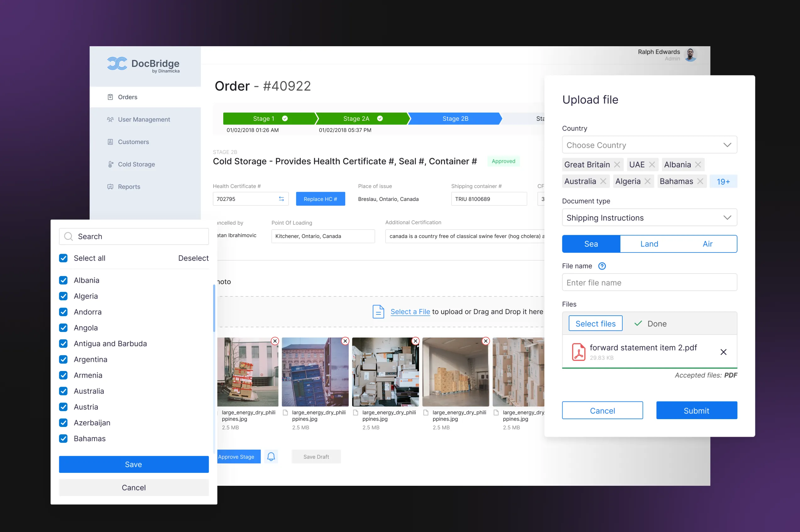
Task: Toggle the Azerbaijan checkbox
Action: [x=63, y=423]
